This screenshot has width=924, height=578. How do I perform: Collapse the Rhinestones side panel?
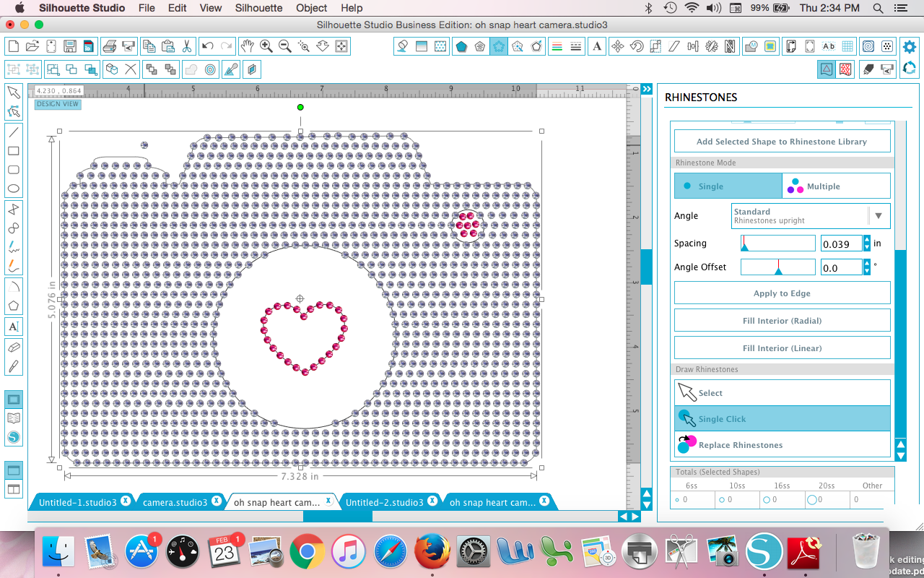click(647, 89)
